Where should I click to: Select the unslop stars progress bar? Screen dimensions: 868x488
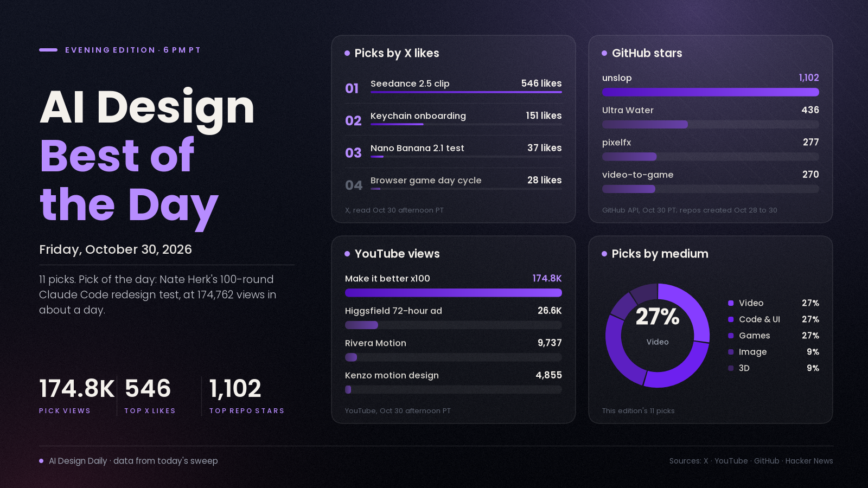coord(711,92)
